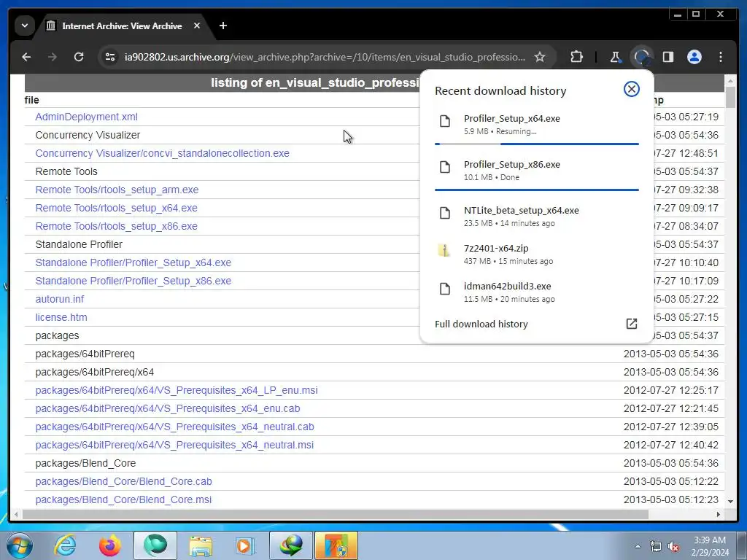Click Standalone Profiler/Profiler_Setup_x86.exe link
Image resolution: width=747 pixels, height=560 pixels.
tap(133, 281)
